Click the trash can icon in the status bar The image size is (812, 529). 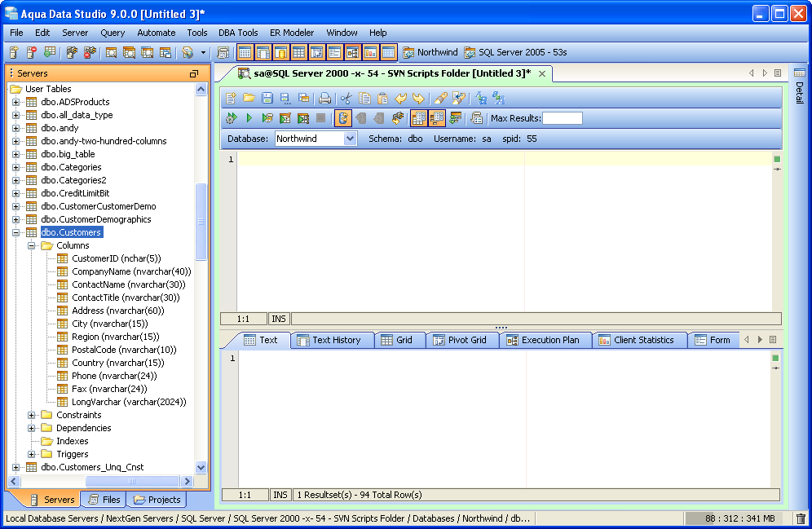[801, 518]
